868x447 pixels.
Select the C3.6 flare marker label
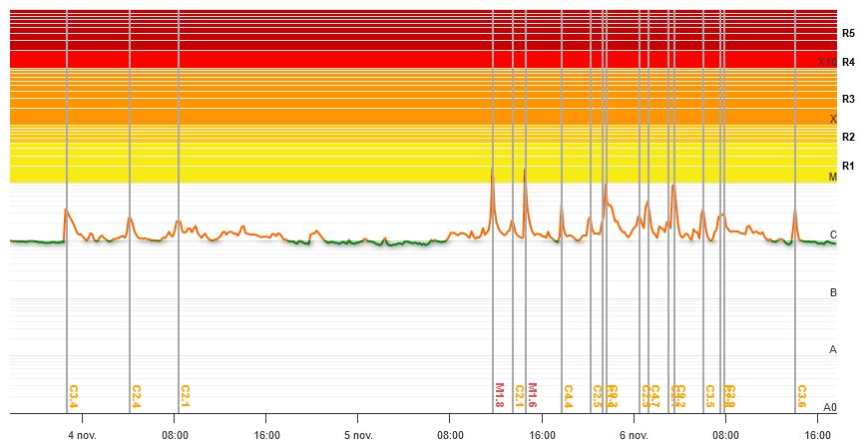(801, 395)
